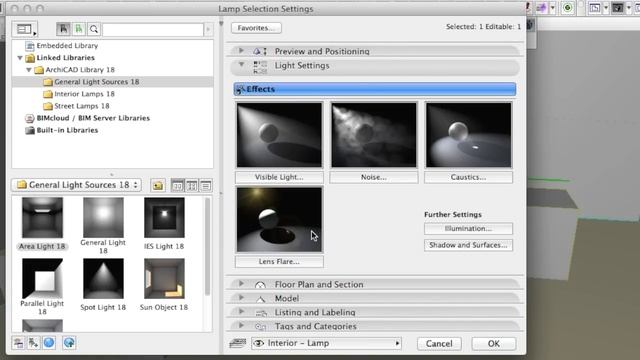This screenshot has width=640, height=360.
Task: Click the library thumbnail list scrollbar
Action: 207,246
